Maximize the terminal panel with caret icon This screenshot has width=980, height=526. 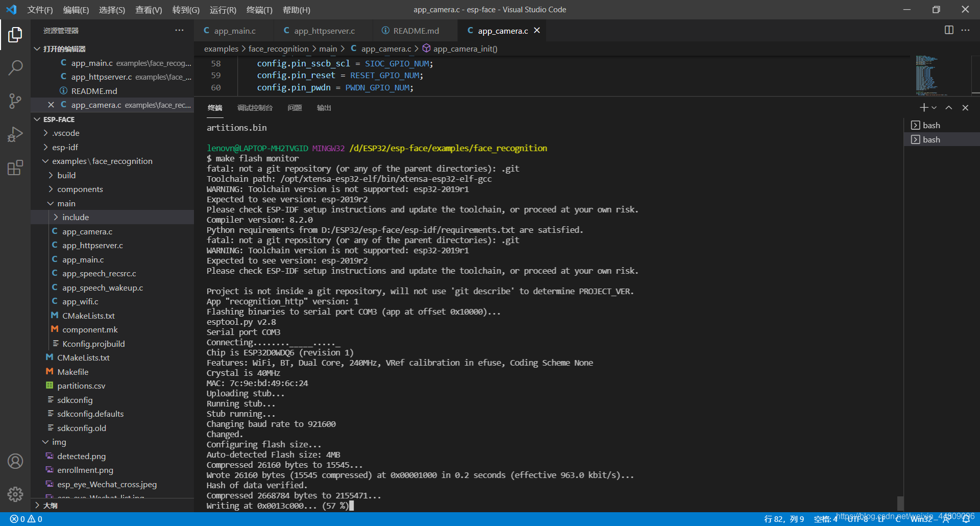(x=948, y=108)
